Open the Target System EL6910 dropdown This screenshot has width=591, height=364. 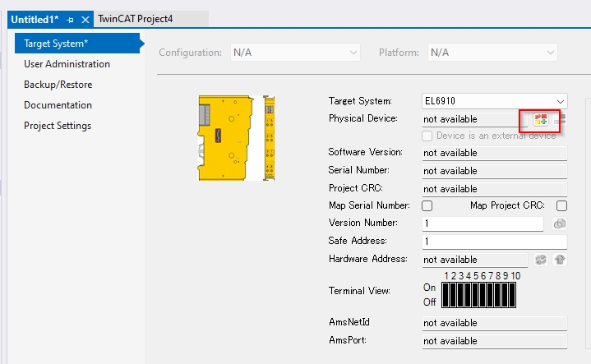[x=495, y=101]
